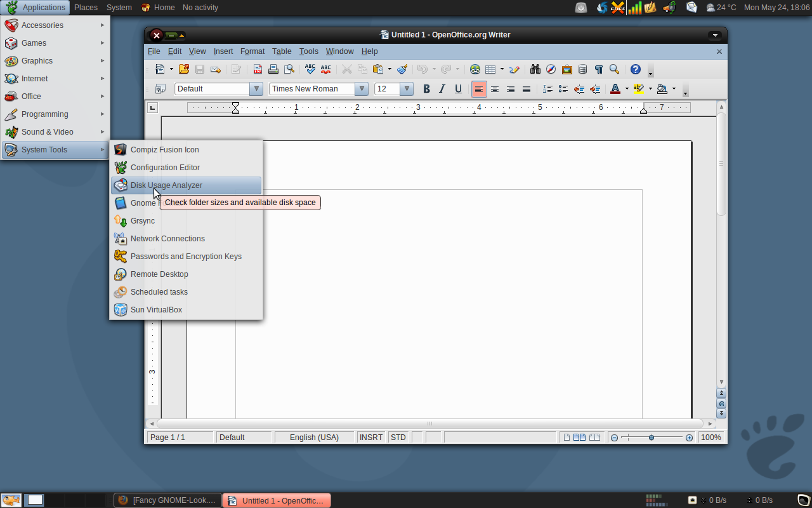
Task: Open the Tools menu
Action: pos(309,51)
